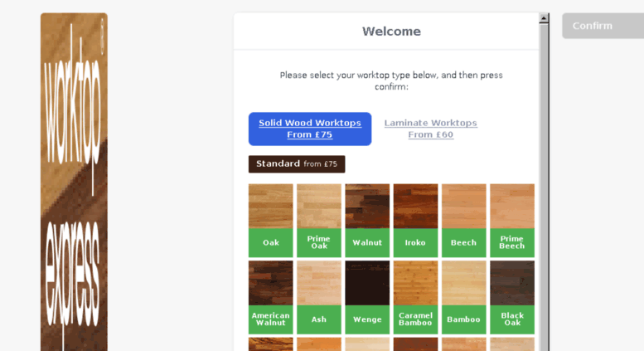
Task: Open the Laminate Worktops From £60 tab
Action: (431, 129)
